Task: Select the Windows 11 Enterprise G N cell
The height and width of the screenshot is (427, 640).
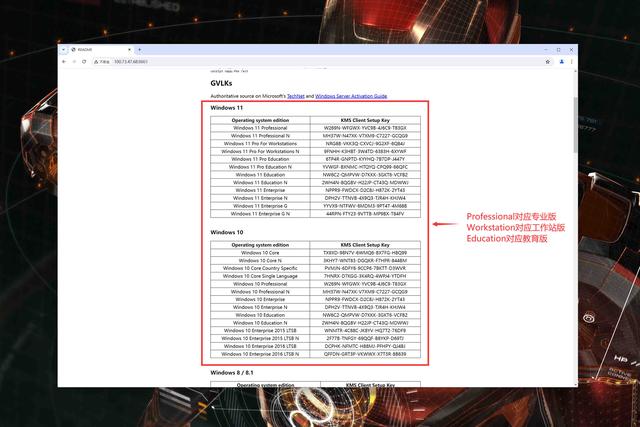Action: (260, 214)
